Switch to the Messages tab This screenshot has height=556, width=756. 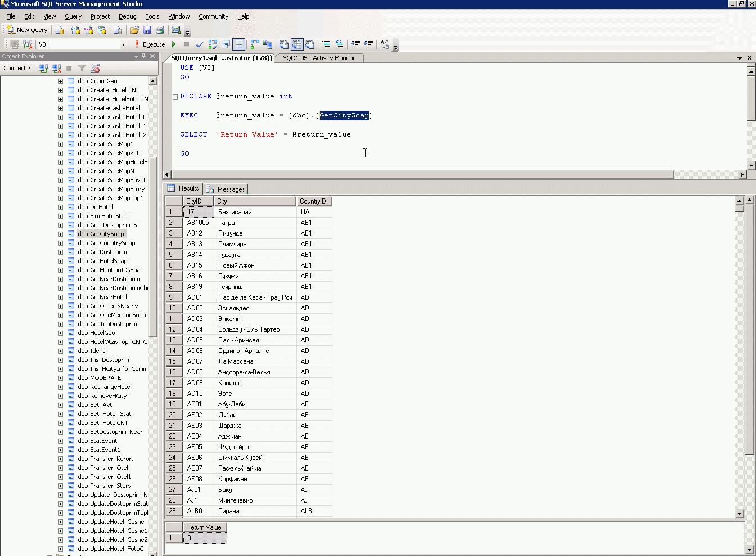226,189
